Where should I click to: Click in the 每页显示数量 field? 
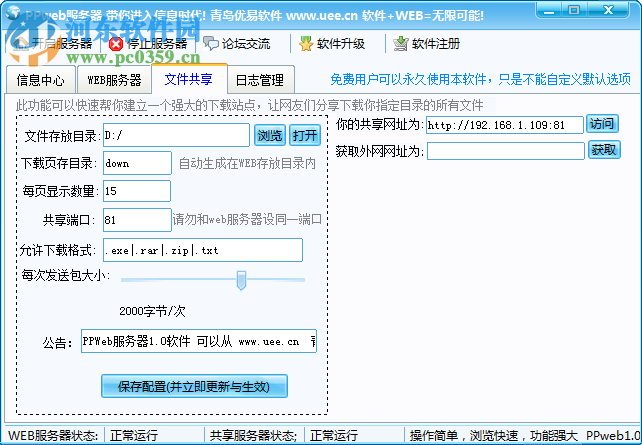point(137,191)
